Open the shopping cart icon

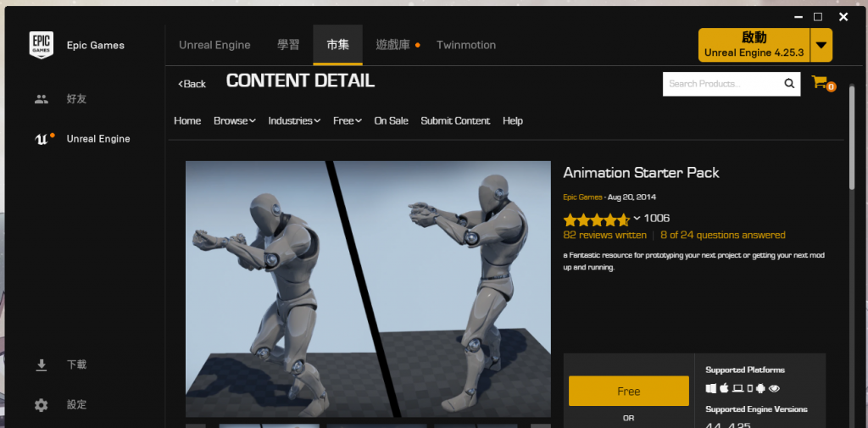[820, 82]
